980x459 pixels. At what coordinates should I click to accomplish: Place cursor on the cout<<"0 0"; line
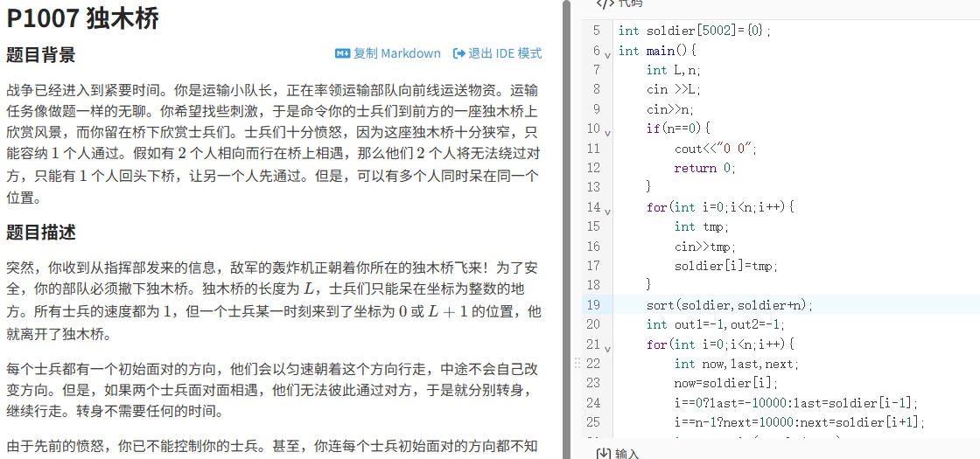(x=716, y=149)
